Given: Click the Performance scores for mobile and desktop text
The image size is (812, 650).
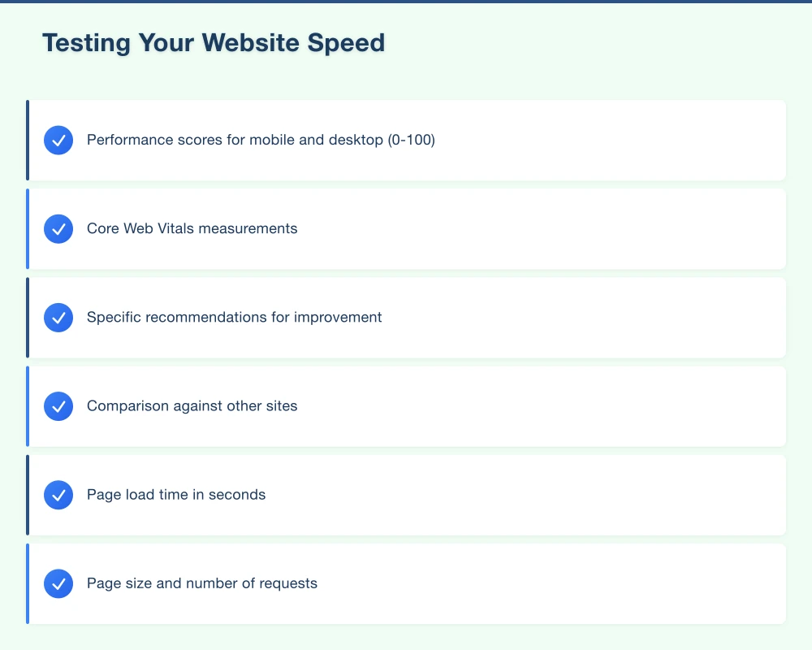Looking at the screenshot, I should pos(261,140).
